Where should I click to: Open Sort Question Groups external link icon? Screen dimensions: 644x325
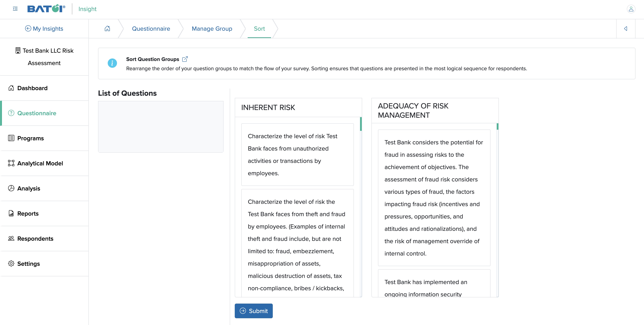point(185,59)
